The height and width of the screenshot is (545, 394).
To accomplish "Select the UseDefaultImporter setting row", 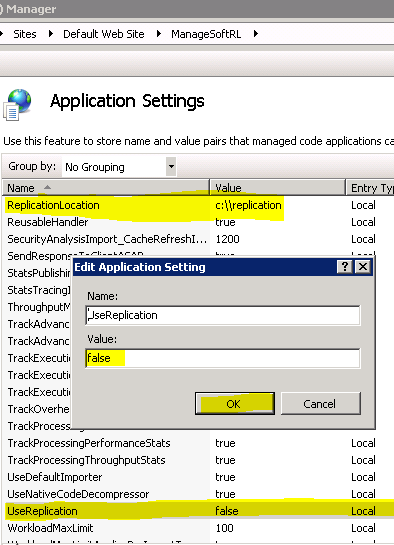I will (x=198, y=477).
